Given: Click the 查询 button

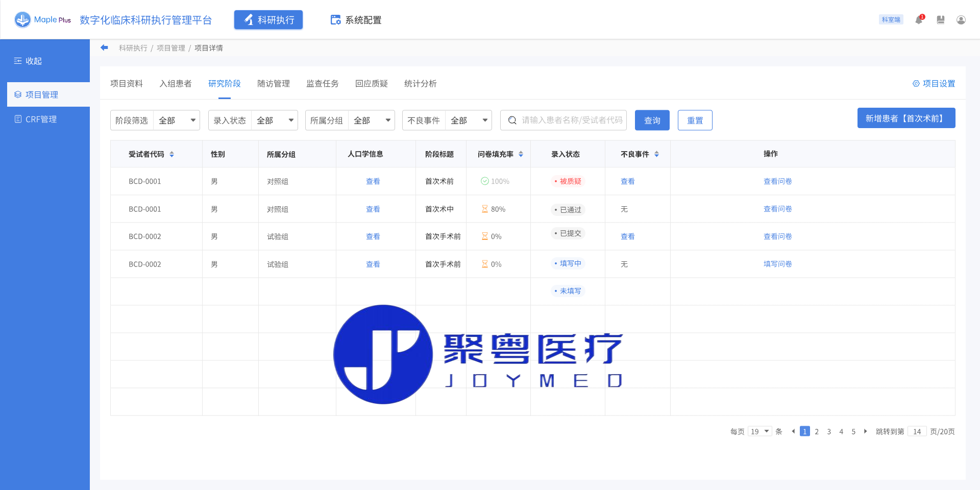Looking at the screenshot, I should coord(652,120).
